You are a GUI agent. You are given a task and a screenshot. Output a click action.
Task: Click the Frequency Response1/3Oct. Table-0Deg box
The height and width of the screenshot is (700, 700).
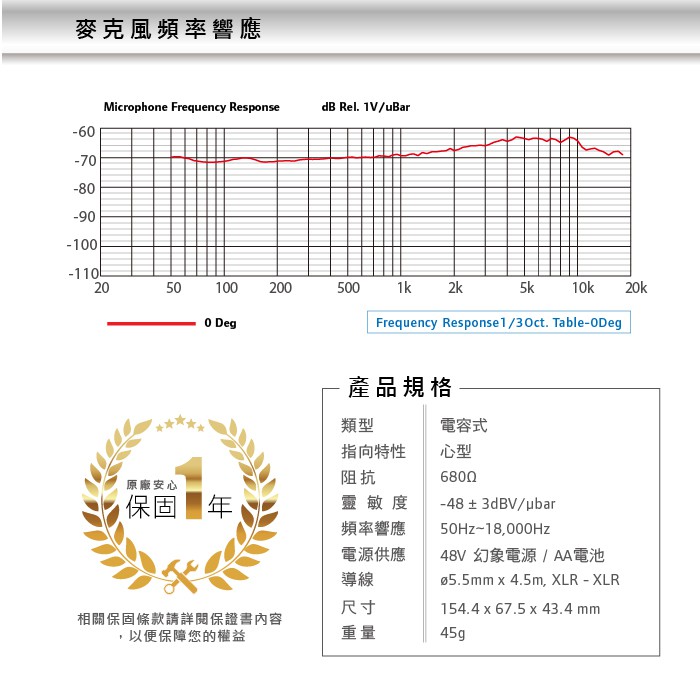[x=498, y=323]
